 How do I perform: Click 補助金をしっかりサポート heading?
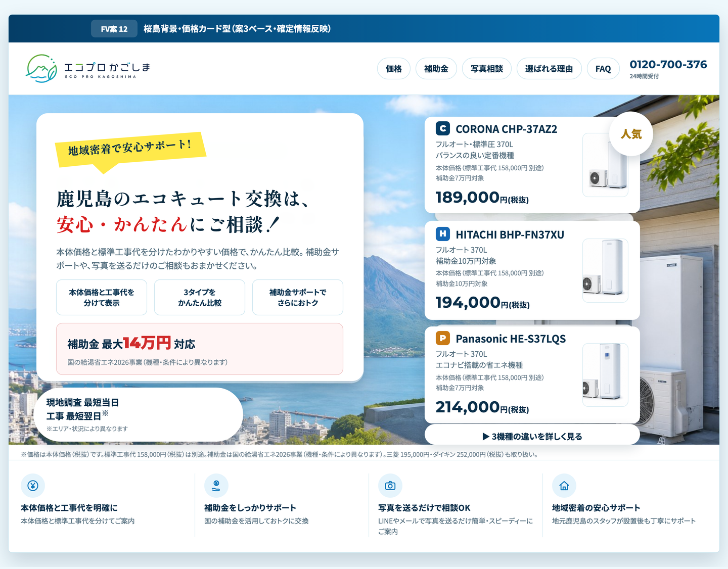250,508
